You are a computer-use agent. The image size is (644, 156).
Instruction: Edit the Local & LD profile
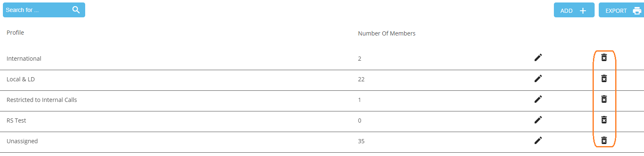tap(538, 78)
